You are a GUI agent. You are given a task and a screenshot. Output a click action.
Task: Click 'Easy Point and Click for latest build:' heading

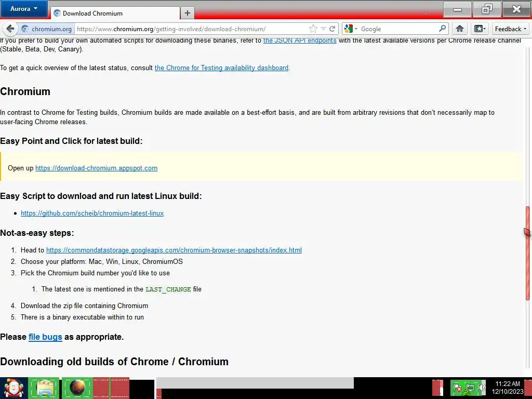pyautogui.click(x=71, y=141)
